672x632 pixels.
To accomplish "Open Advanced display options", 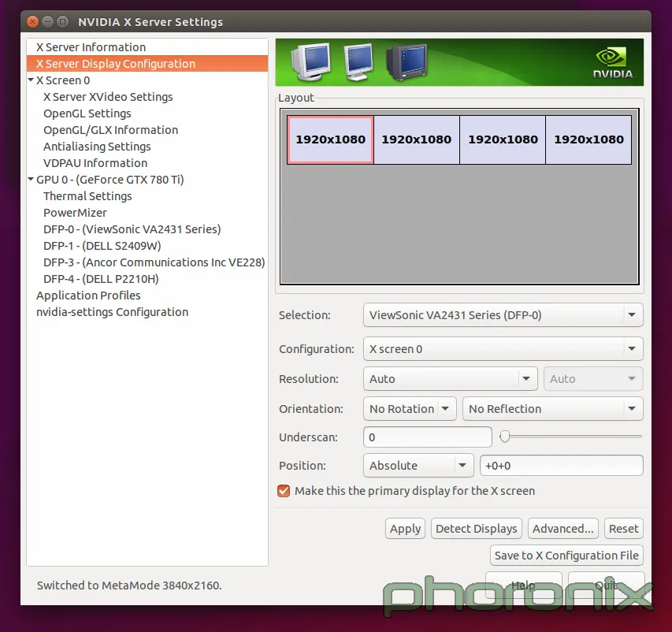I will coord(562,529).
